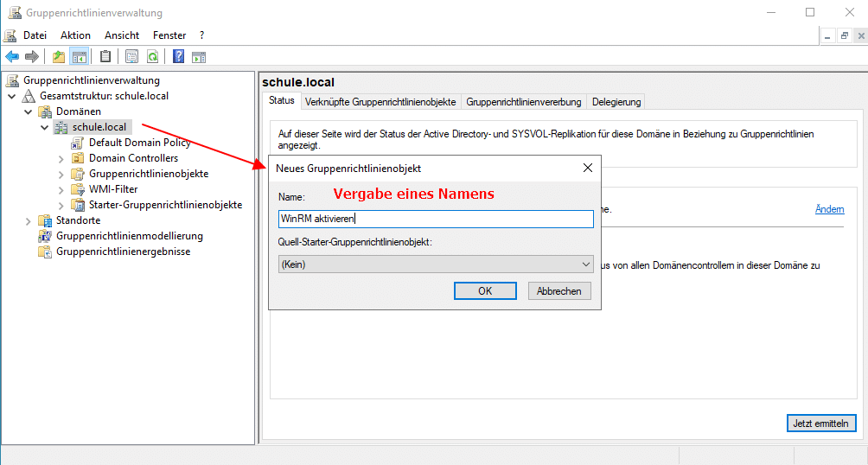This screenshot has width=868, height=465.
Task: Click the WMI-Filter folder icon
Action: coord(78,189)
